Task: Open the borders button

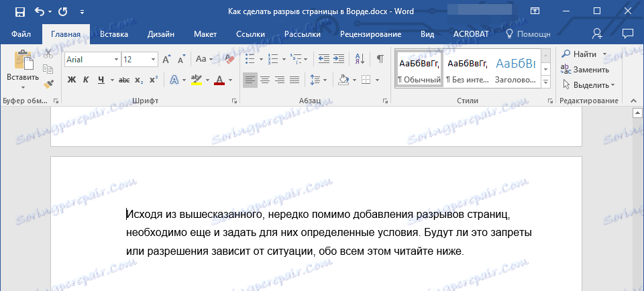Action: point(366,80)
